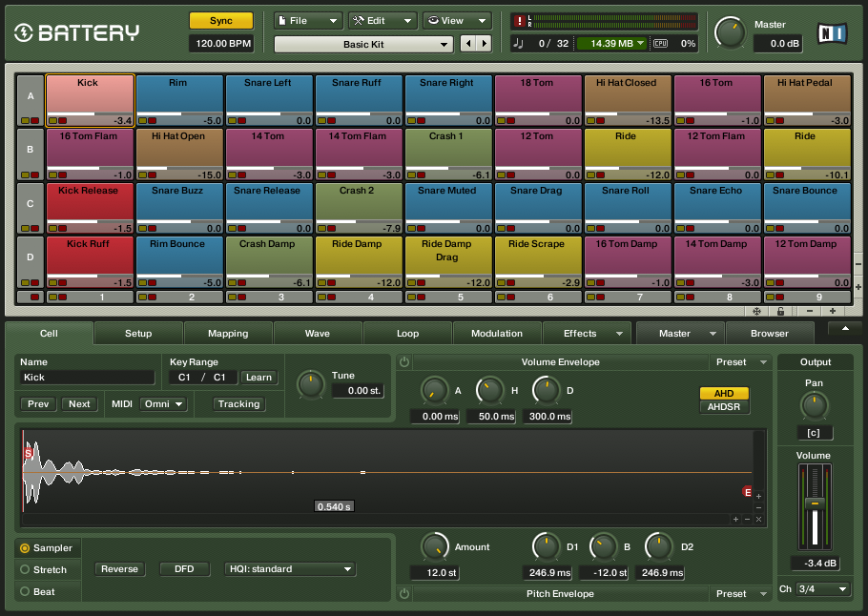Click the red panic exclamation button
This screenshot has width=868, height=616.
coord(519,21)
